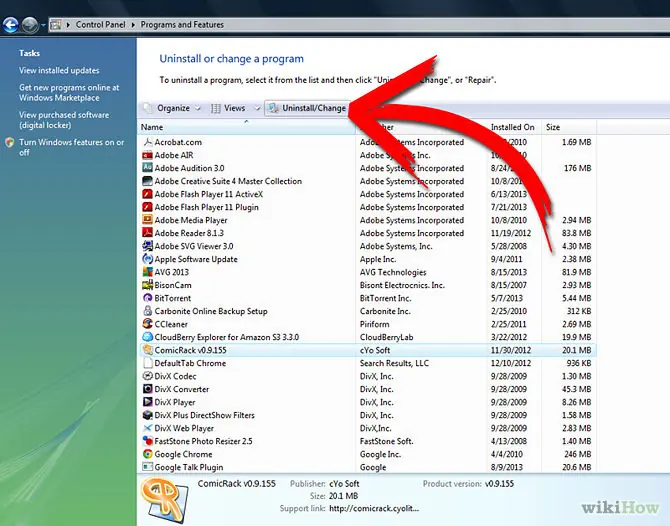Screen dimensions: 670x526
Task: Select the Google Chrome icon
Action: (147, 454)
